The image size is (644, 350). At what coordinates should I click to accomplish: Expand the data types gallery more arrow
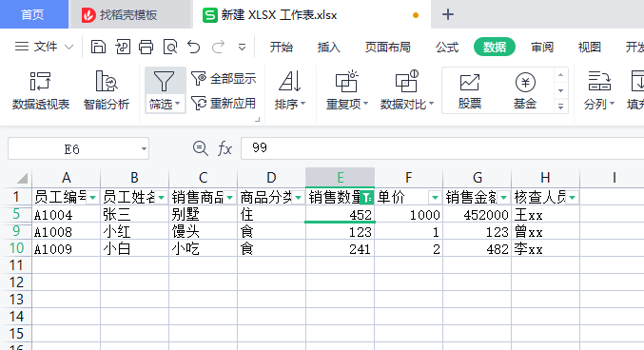pos(560,107)
